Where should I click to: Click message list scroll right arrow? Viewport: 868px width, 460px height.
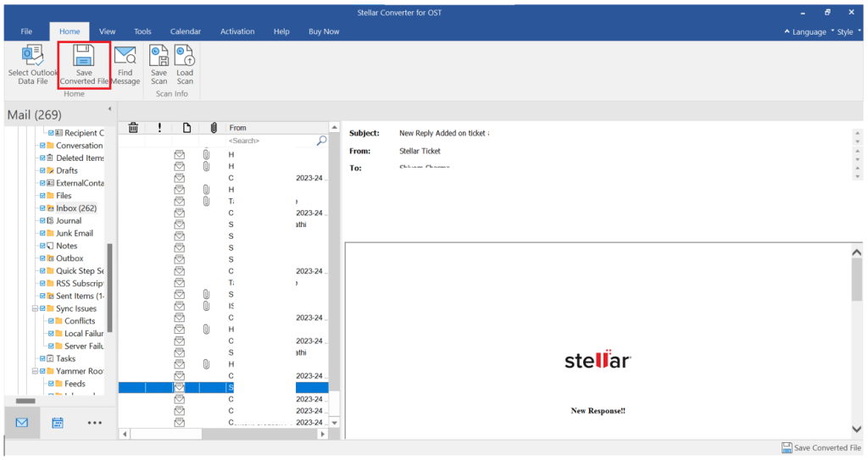(x=323, y=435)
